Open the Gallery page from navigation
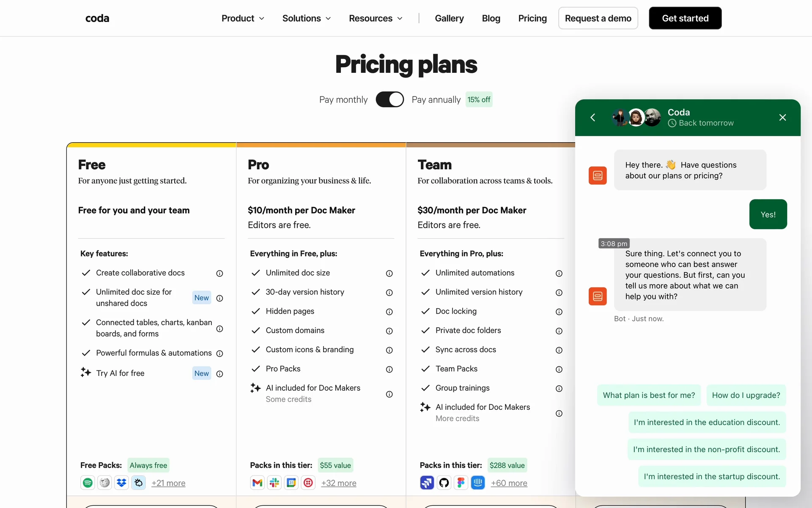This screenshot has height=508, width=812. (449, 18)
